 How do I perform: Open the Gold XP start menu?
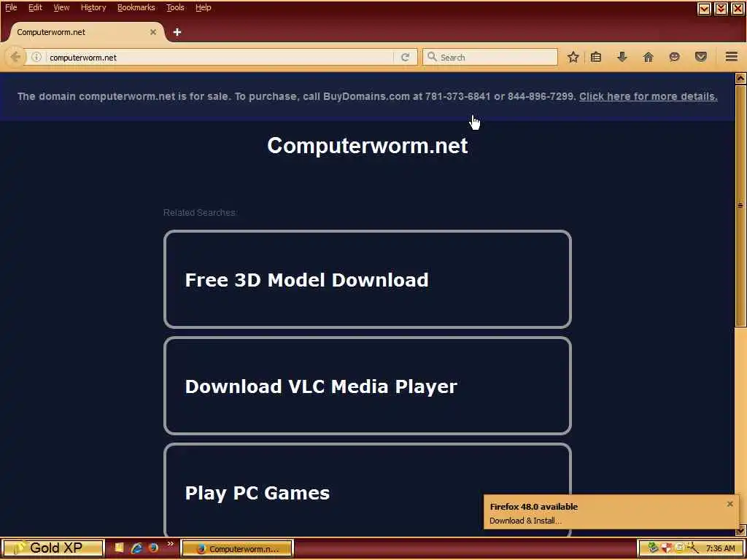(53, 548)
